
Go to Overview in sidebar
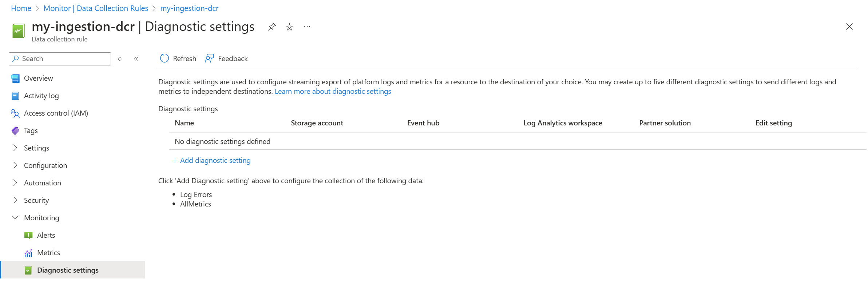click(x=38, y=78)
